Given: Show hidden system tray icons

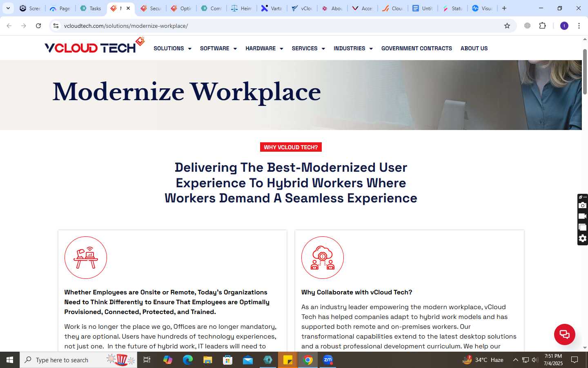Looking at the screenshot, I should 515,360.
